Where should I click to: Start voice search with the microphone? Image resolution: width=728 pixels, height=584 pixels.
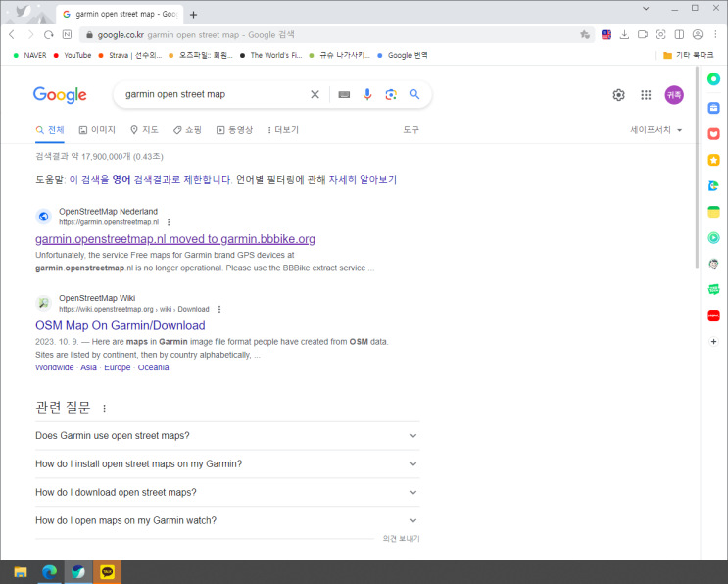point(367,95)
